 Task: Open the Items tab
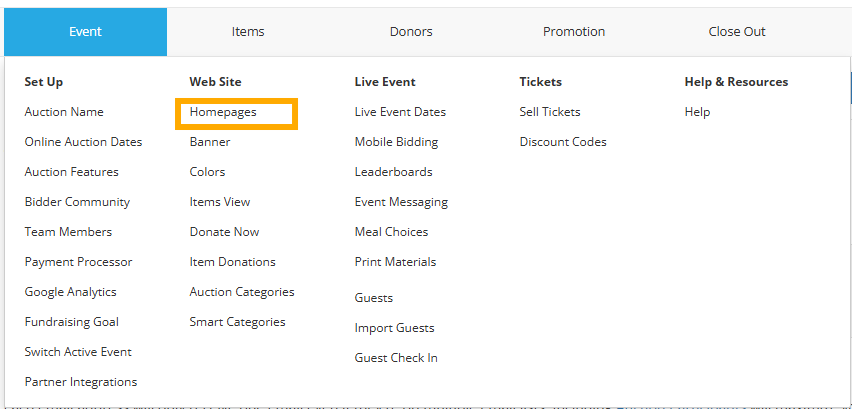248,32
